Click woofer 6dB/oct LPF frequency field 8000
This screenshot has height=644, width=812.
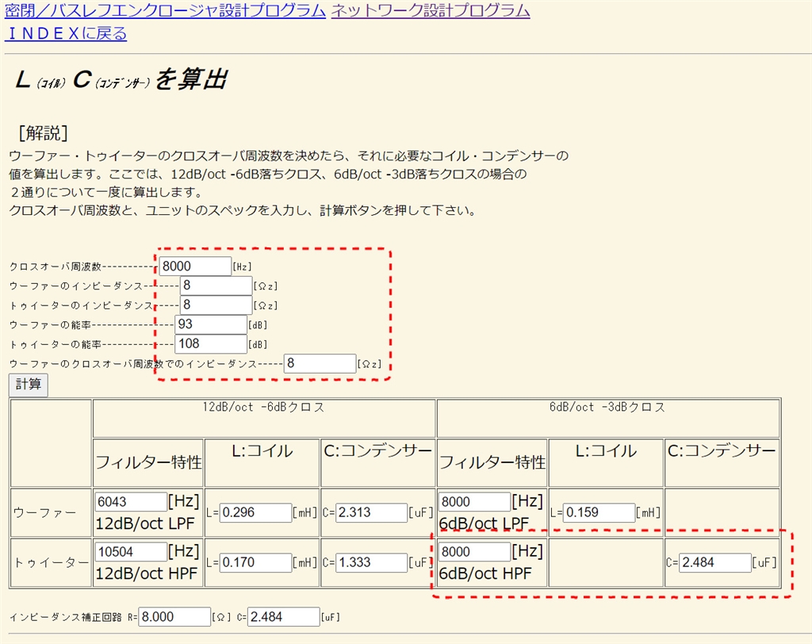475,501
